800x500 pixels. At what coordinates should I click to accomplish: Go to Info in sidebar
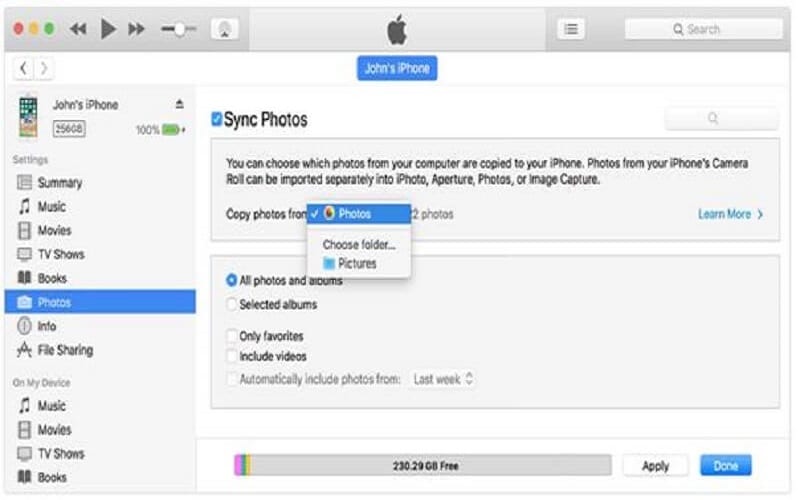[47, 326]
